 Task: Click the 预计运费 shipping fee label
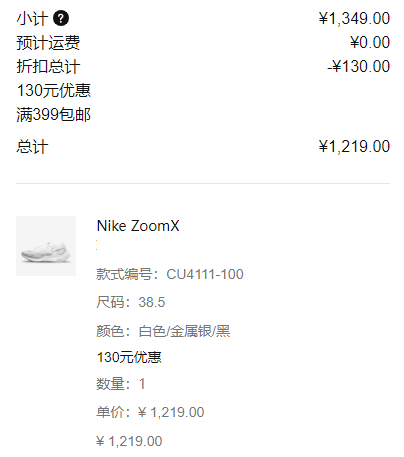coord(48,43)
